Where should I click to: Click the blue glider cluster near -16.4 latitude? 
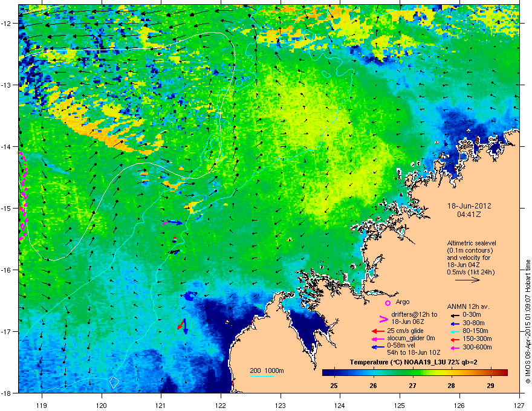pos(189,296)
